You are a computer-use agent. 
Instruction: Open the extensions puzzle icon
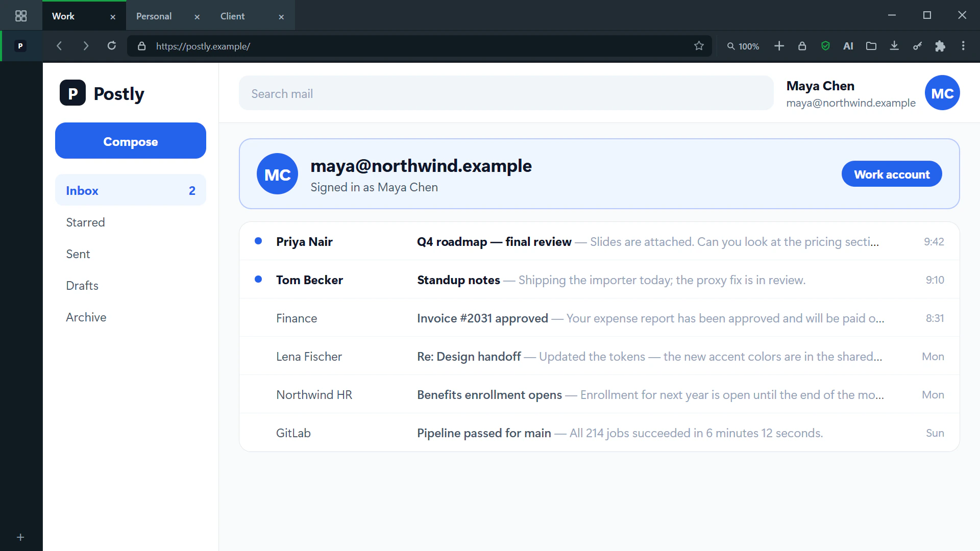coord(940,46)
